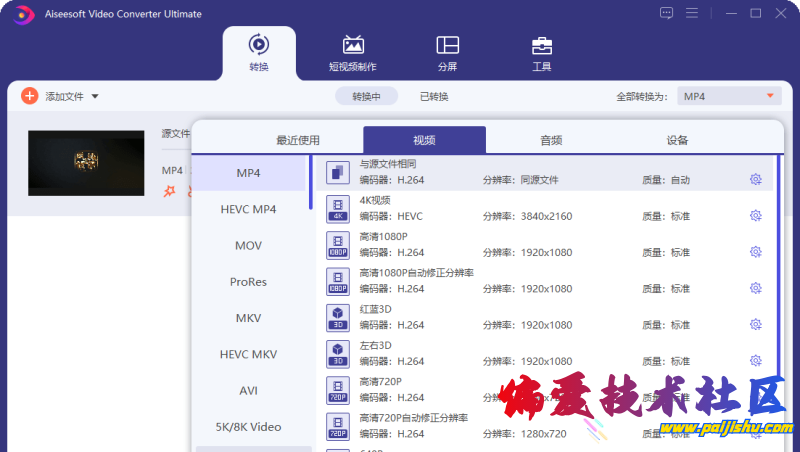Viewport: 800px width, 452px height.
Task: Switch to the 音频 audio tab
Action: pyautogui.click(x=551, y=140)
